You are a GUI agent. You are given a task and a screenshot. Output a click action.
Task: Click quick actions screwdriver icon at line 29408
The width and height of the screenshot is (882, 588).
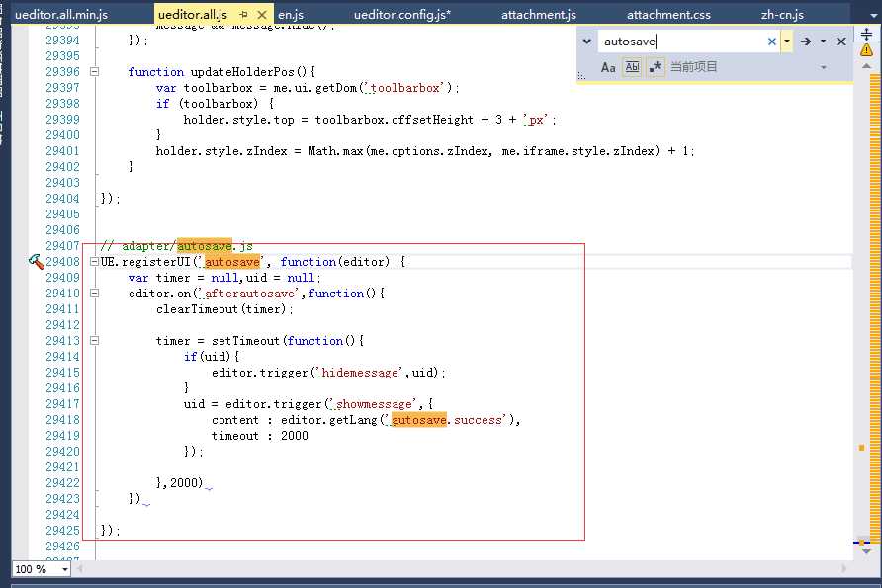(x=36, y=262)
